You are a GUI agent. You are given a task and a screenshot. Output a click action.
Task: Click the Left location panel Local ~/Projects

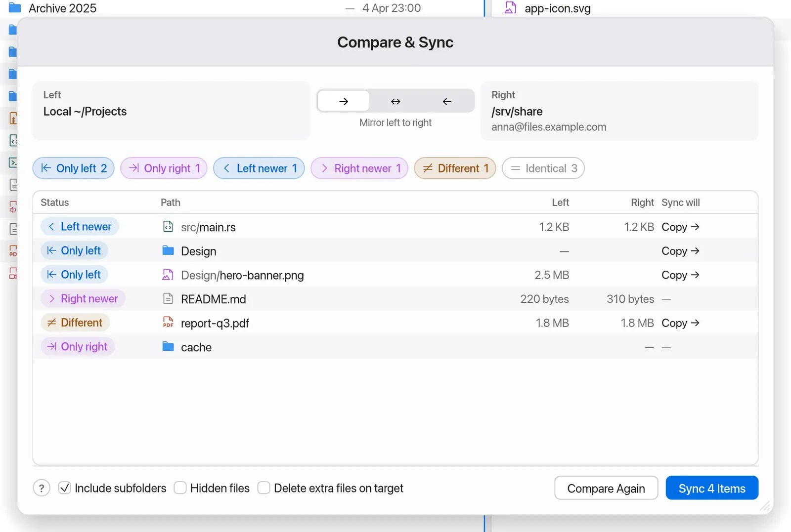pyautogui.click(x=171, y=111)
